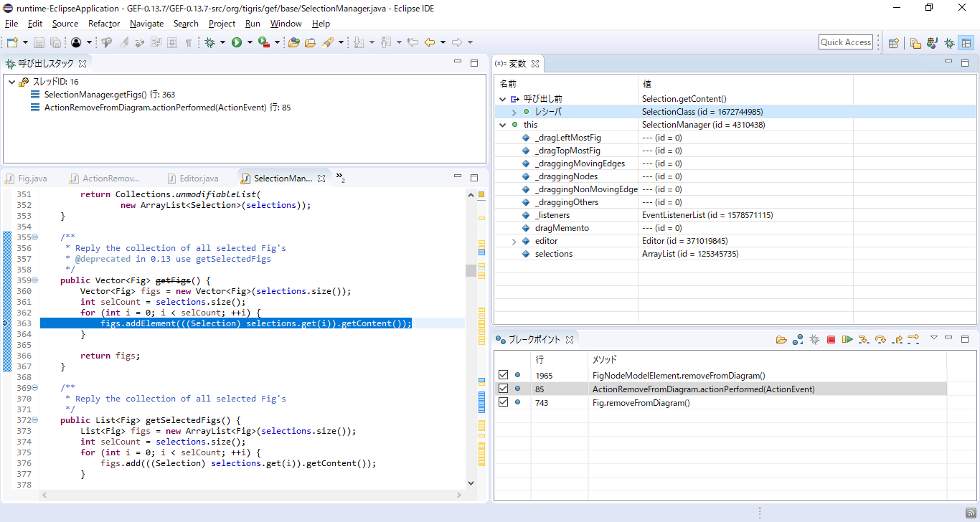
Task: Open the Window menu
Action: (x=286, y=24)
